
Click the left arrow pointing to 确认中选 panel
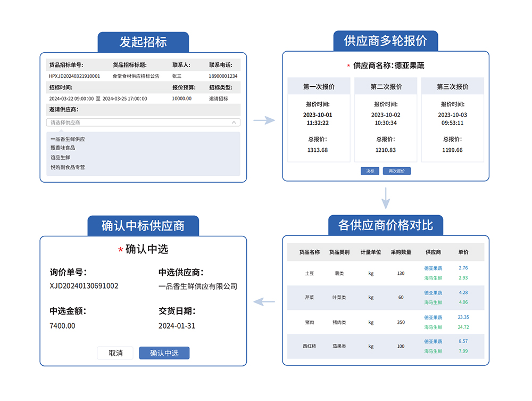(264, 302)
